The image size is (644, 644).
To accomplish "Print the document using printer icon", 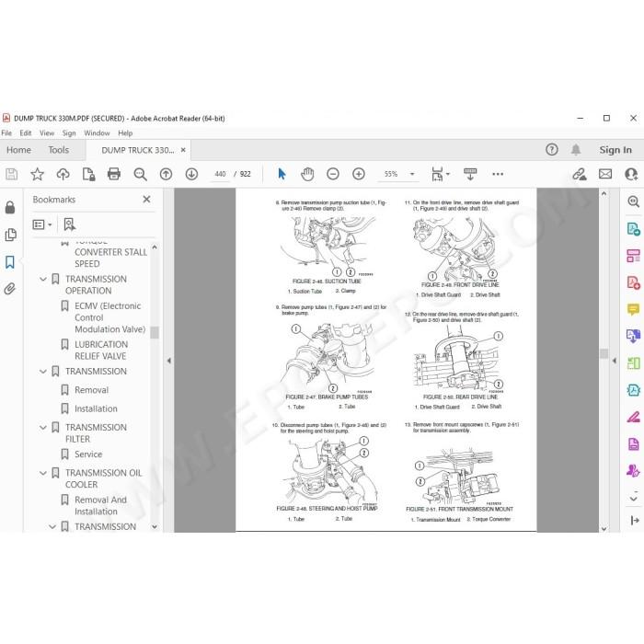I will tap(114, 174).
